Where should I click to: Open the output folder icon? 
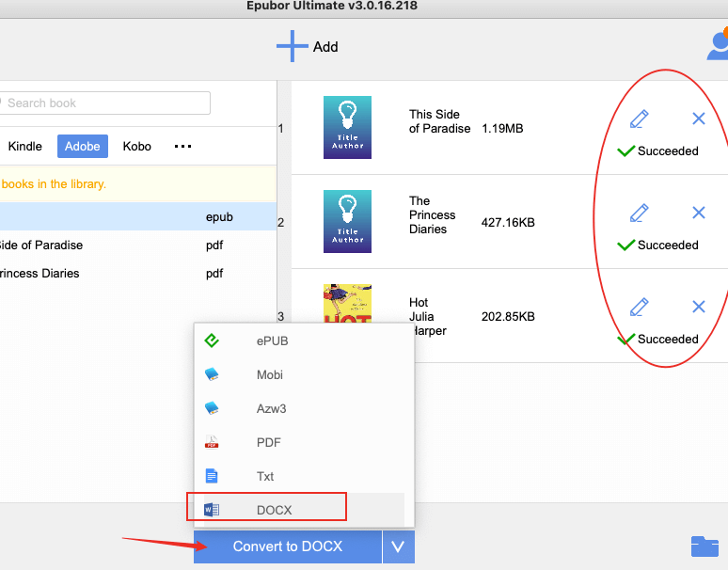(704, 546)
